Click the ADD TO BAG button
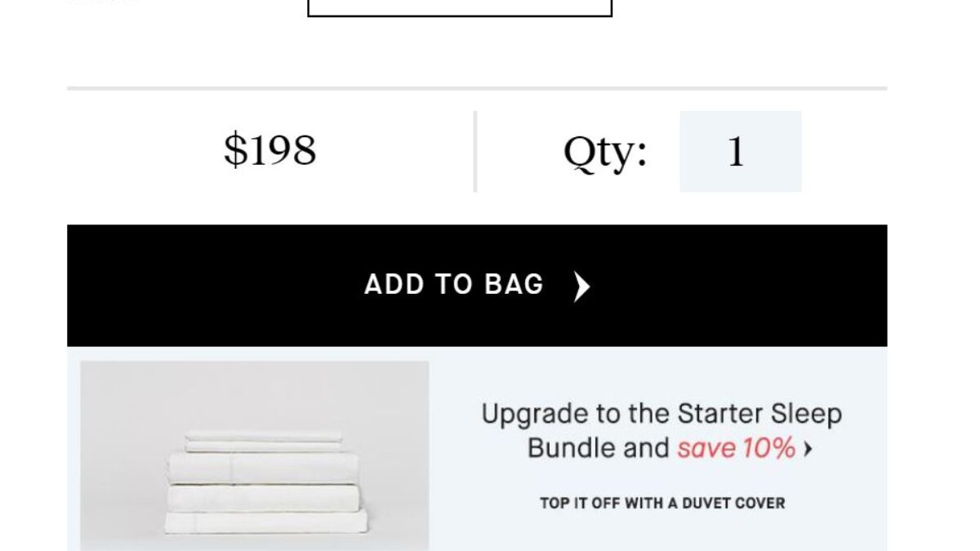This screenshot has height=551, width=980. 477,286
